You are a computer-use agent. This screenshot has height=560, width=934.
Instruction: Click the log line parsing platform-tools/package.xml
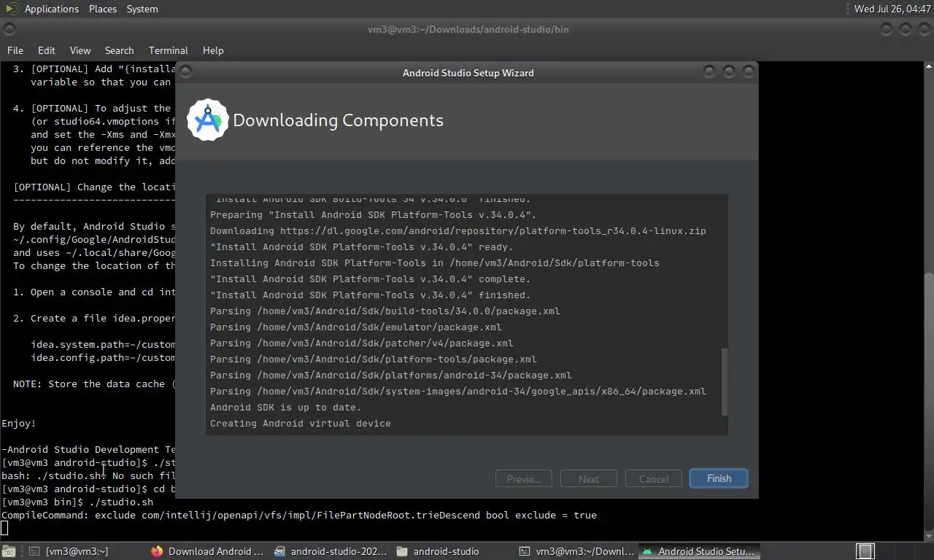[374, 359]
